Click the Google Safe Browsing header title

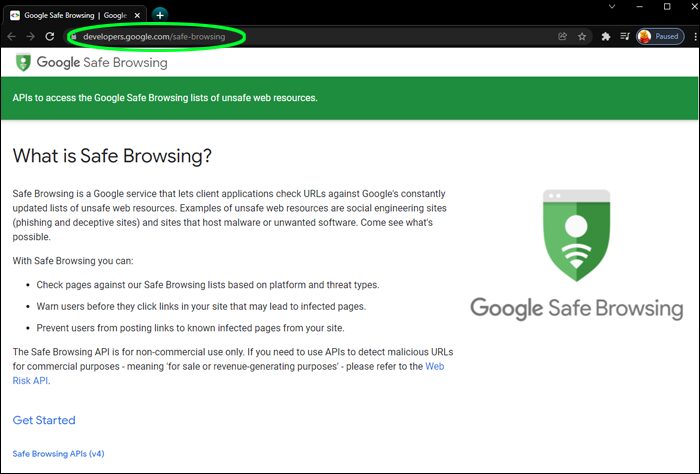click(102, 62)
